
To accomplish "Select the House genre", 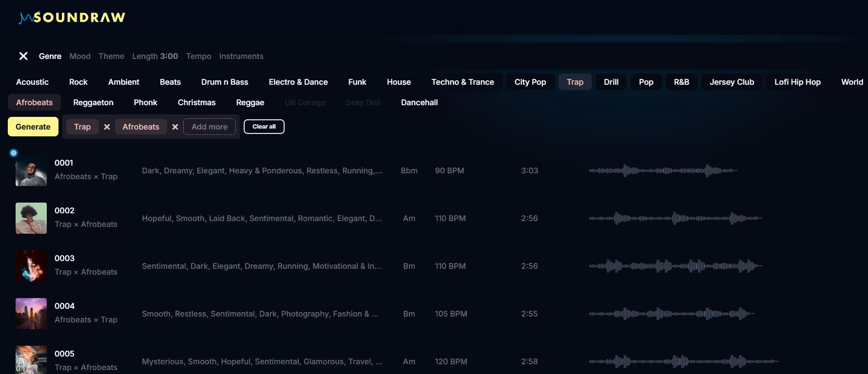I will 399,82.
